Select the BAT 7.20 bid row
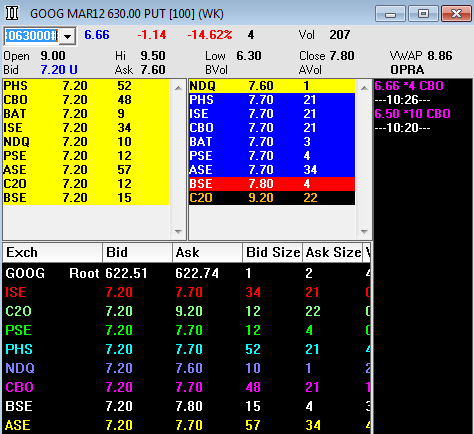This screenshot has width=474, height=434. coord(86,114)
